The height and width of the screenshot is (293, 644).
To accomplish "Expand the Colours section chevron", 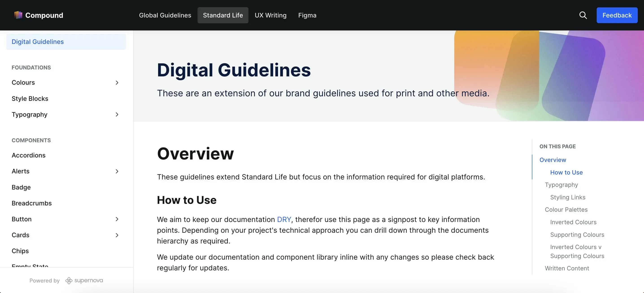I will tap(117, 83).
